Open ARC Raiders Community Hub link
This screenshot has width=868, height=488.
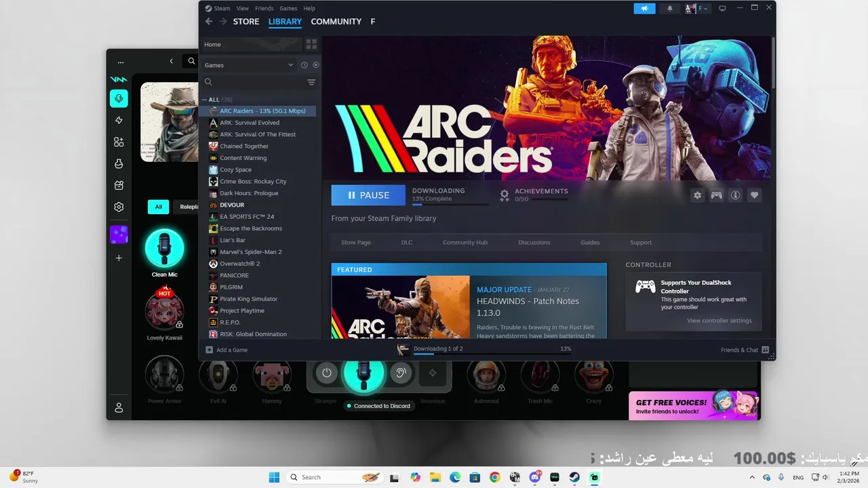point(465,242)
